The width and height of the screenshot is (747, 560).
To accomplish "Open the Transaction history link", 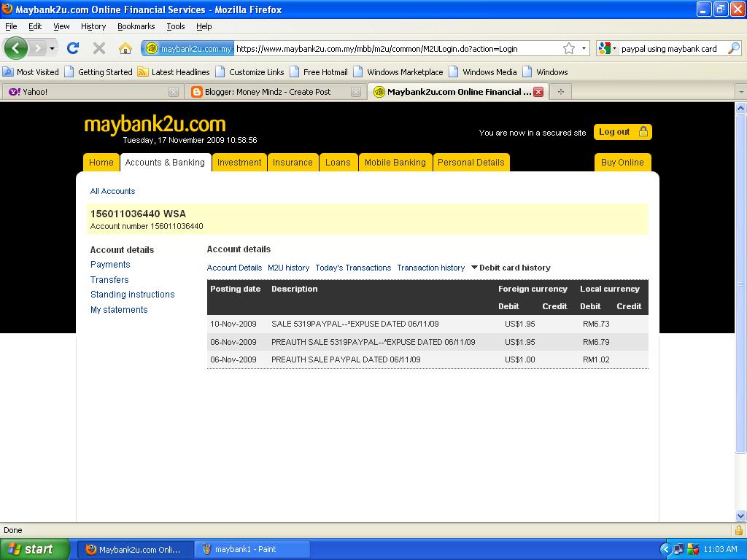I will pyautogui.click(x=430, y=268).
